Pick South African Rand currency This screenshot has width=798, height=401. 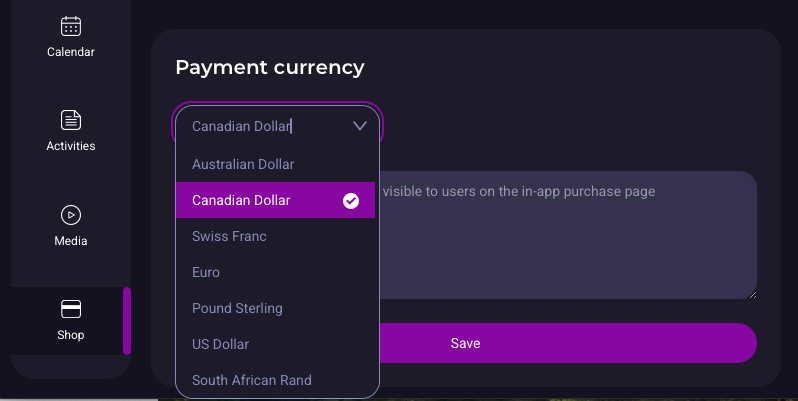click(x=251, y=380)
